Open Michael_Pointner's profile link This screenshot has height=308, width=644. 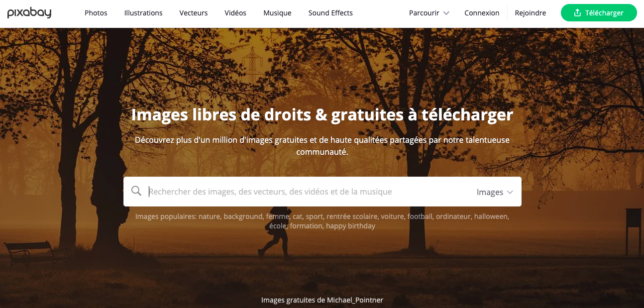(x=355, y=300)
